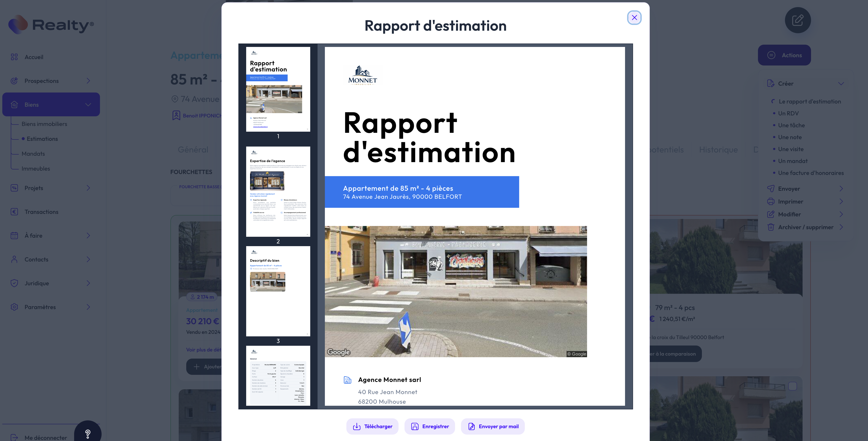
Task: Open the Mandats submenu item
Action: pyautogui.click(x=33, y=154)
